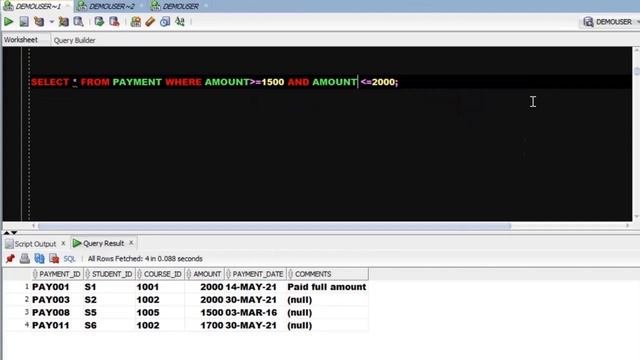
Task: Click the Commit icon
Action: [x=99, y=22]
